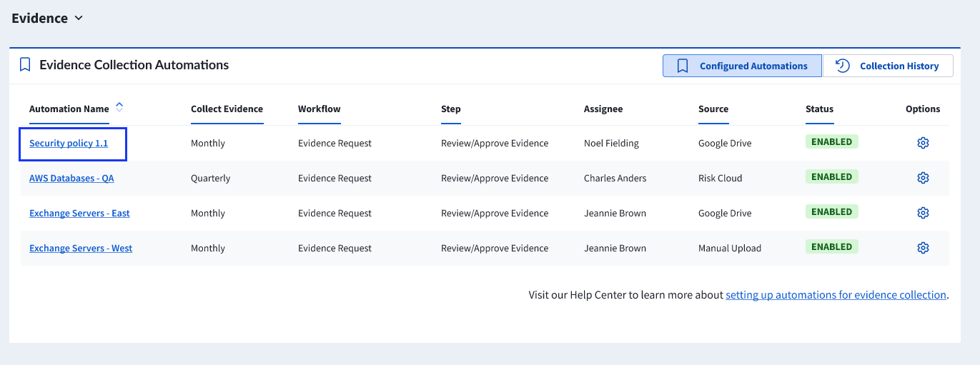
Task: Click the Assignee column header
Action: tap(603, 109)
